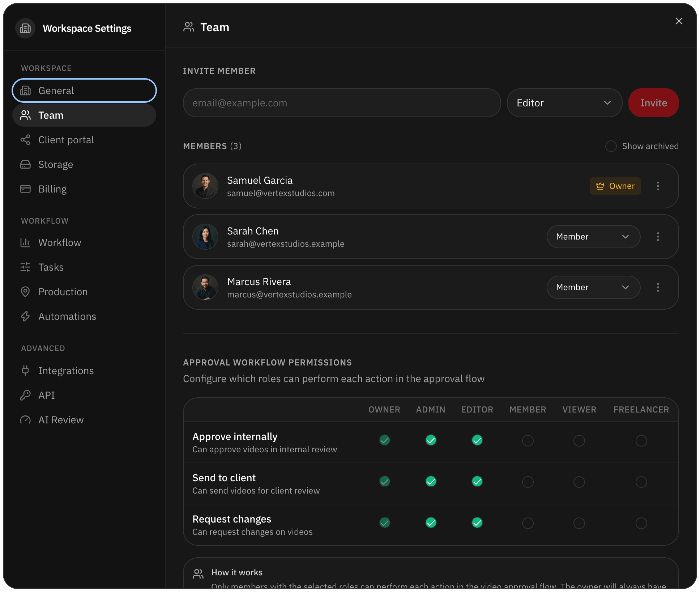
Task: Open Sarah Chen's Member role dropdown
Action: tap(593, 237)
